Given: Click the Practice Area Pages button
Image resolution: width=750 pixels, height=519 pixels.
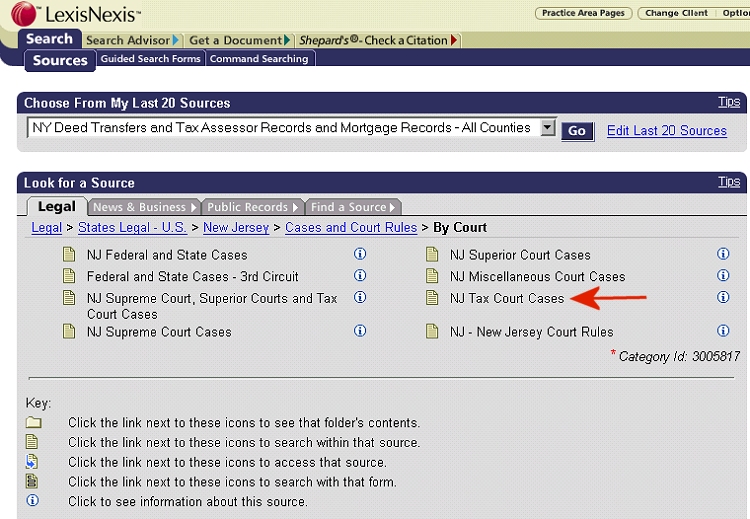Looking at the screenshot, I should pos(583,13).
